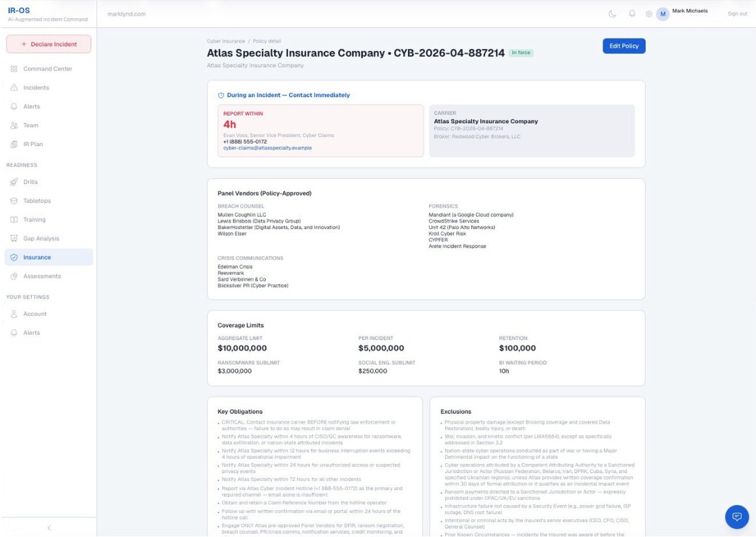This screenshot has height=537, width=756.
Task: Open the Incidents section
Action: pyautogui.click(x=35, y=87)
